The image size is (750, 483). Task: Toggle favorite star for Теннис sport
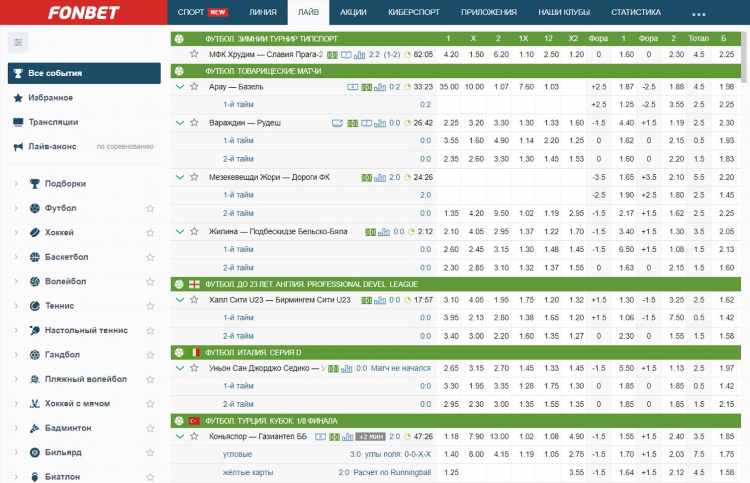(150, 306)
